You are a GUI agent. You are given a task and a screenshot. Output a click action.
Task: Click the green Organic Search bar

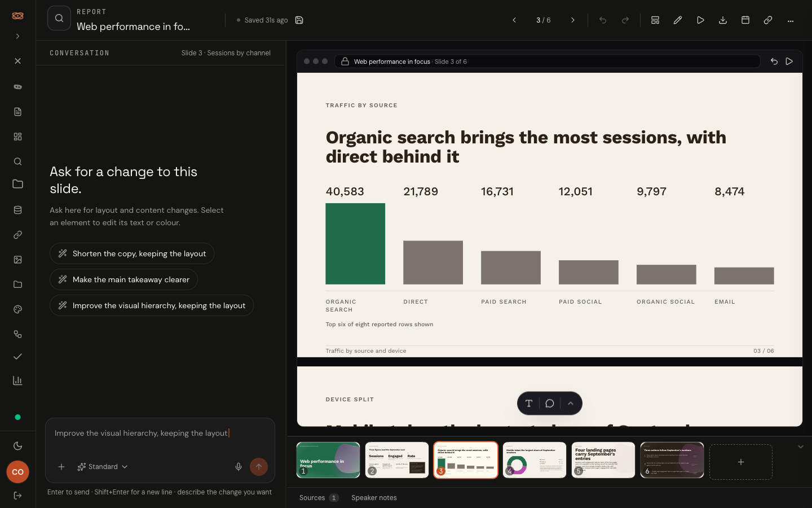(x=355, y=244)
